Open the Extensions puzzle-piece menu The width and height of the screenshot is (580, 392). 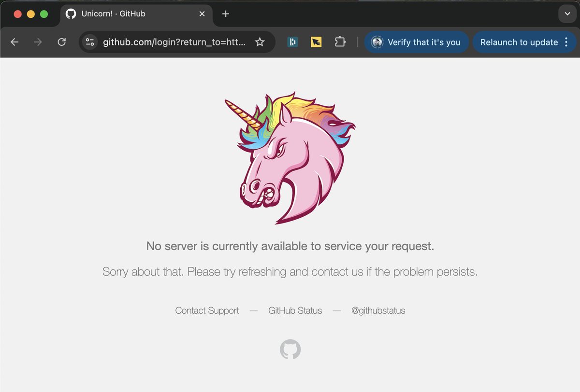tap(340, 42)
